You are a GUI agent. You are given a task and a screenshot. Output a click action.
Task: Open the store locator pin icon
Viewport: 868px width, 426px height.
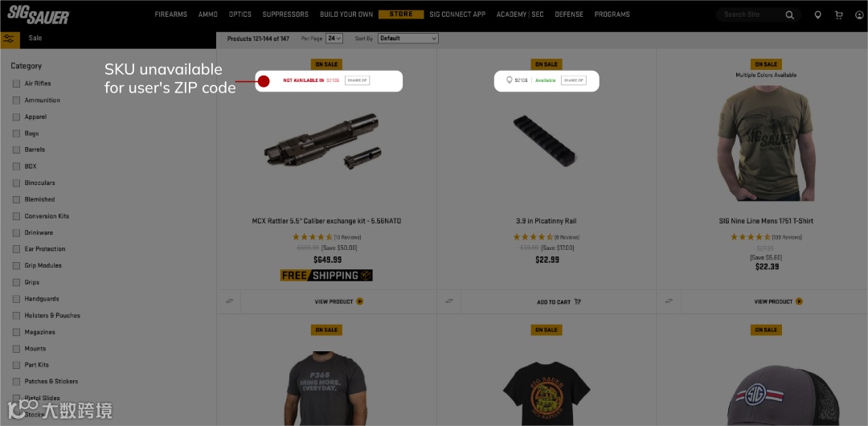pyautogui.click(x=817, y=15)
